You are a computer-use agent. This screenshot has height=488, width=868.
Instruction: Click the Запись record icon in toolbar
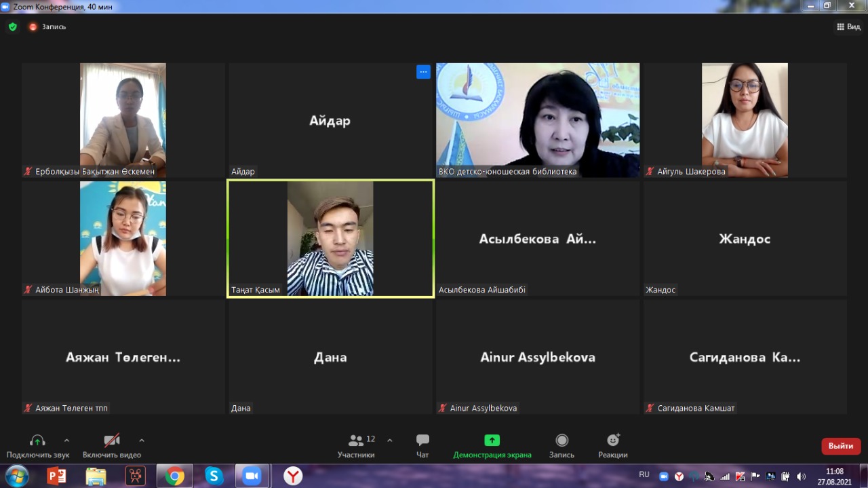[x=561, y=440]
